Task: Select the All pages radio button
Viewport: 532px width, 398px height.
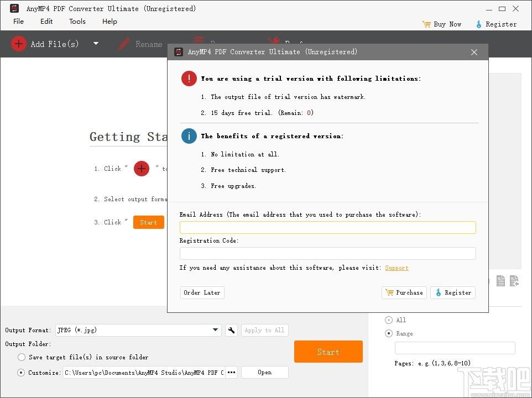Action: coord(388,320)
